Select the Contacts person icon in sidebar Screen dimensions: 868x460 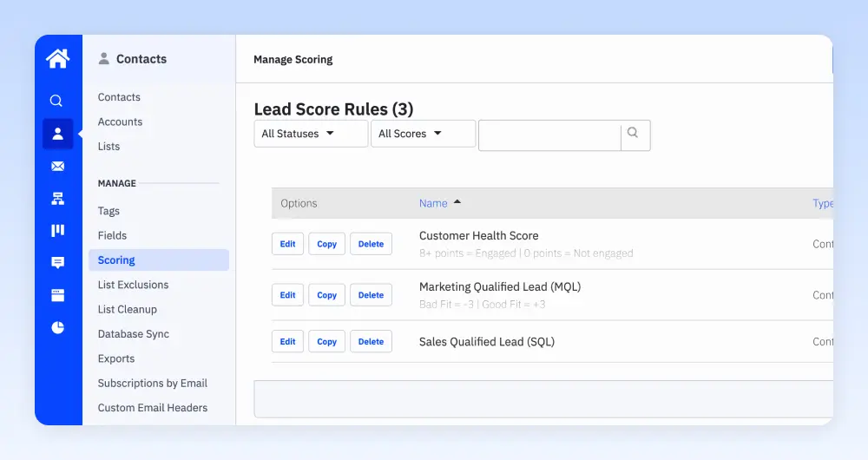coord(57,134)
